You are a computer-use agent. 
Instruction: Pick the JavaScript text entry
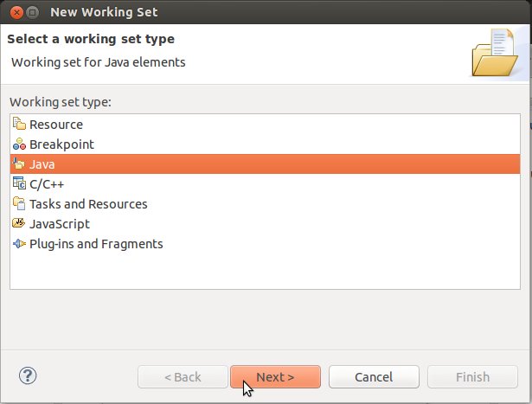coord(265,224)
